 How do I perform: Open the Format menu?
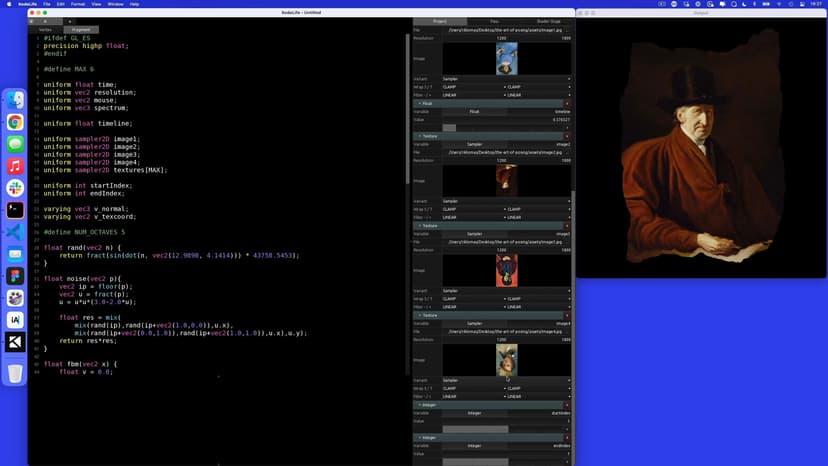(x=78, y=4)
